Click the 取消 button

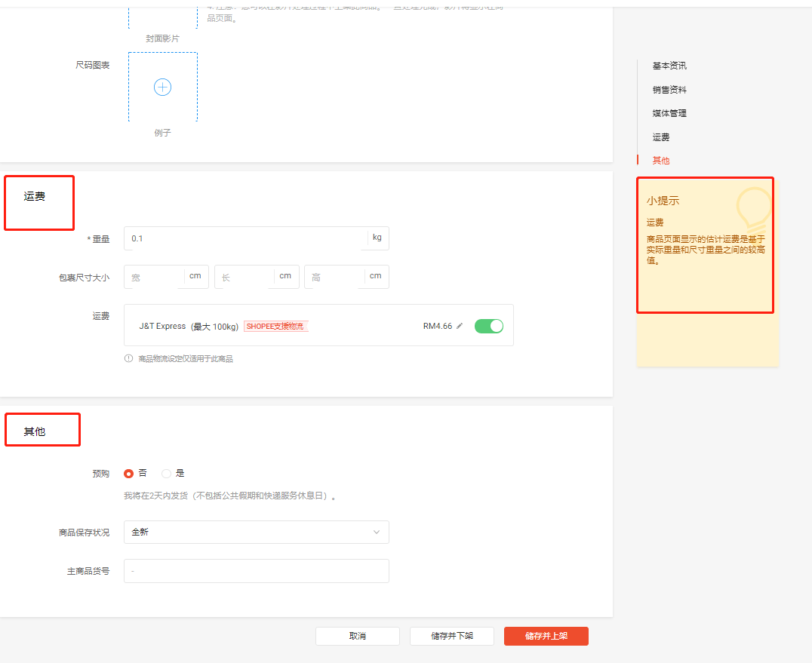(357, 636)
